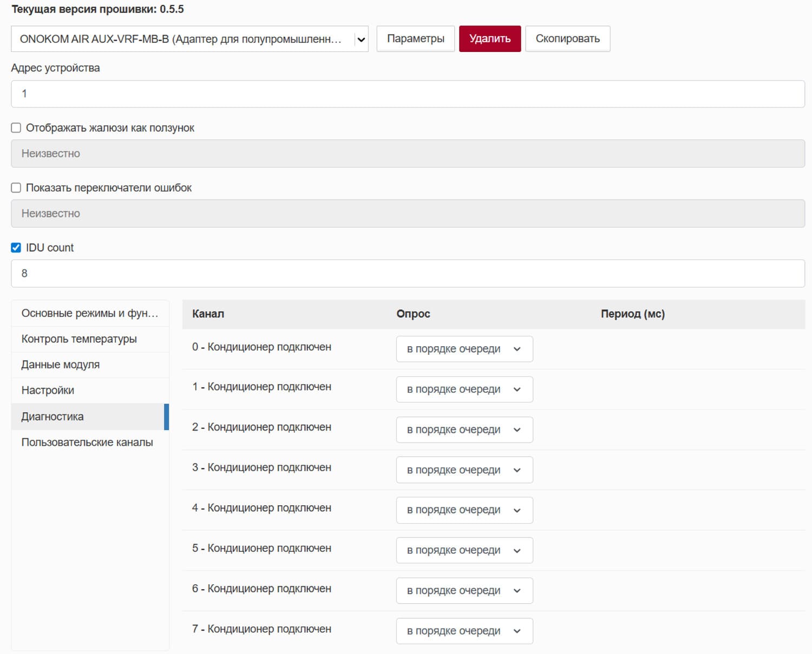Go to the Настройки tab

48,391
